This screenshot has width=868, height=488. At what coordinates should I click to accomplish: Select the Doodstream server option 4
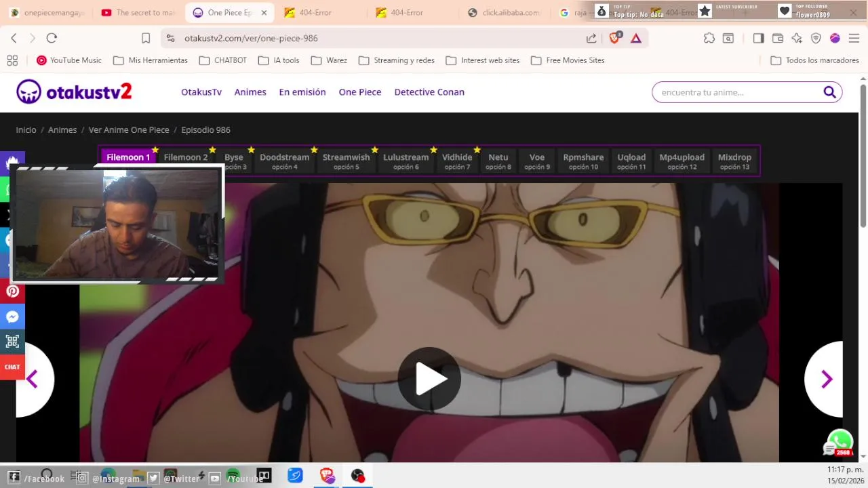click(284, 161)
